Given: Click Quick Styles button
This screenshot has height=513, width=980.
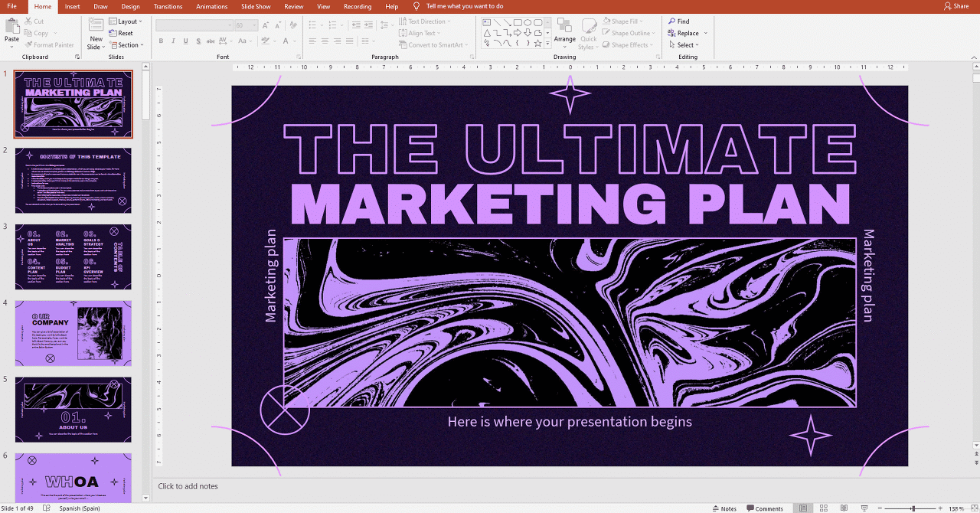Looking at the screenshot, I should click(x=588, y=34).
